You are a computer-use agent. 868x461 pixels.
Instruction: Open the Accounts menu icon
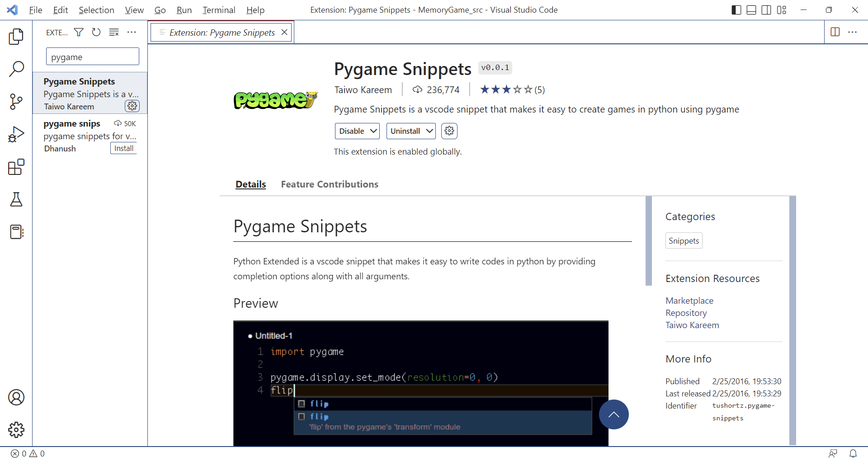pos(16,397)
